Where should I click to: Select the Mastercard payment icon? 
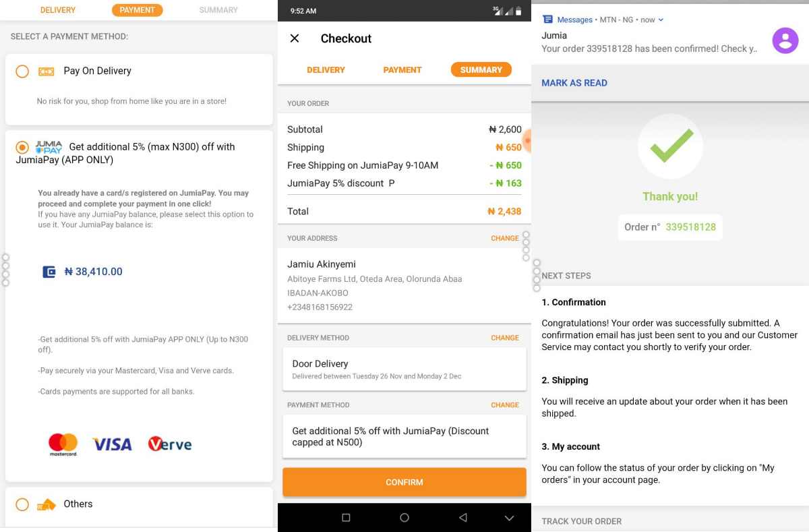tap(62, 443)
